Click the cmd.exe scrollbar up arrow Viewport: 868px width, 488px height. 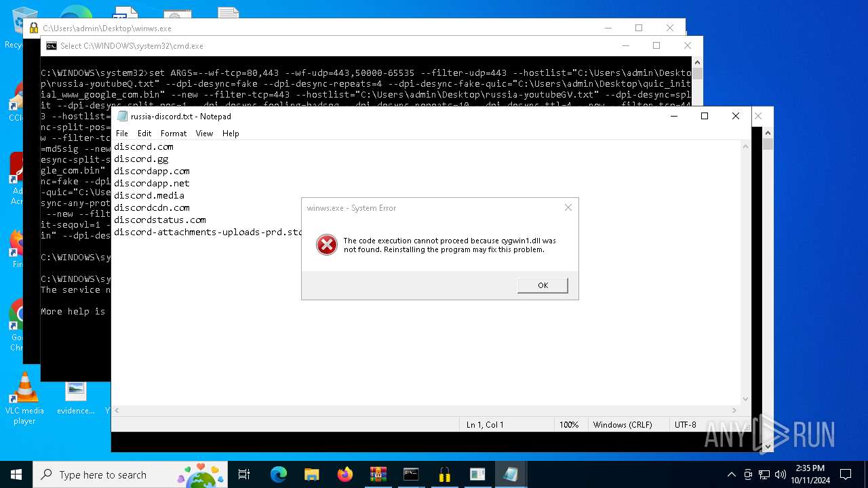pos(697,62)
